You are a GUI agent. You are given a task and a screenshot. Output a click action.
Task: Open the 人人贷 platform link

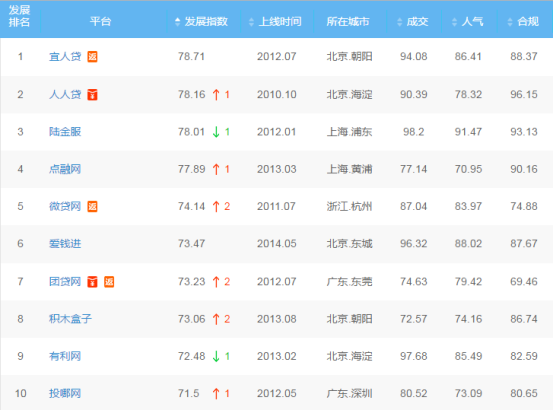(x=65, y=94)
